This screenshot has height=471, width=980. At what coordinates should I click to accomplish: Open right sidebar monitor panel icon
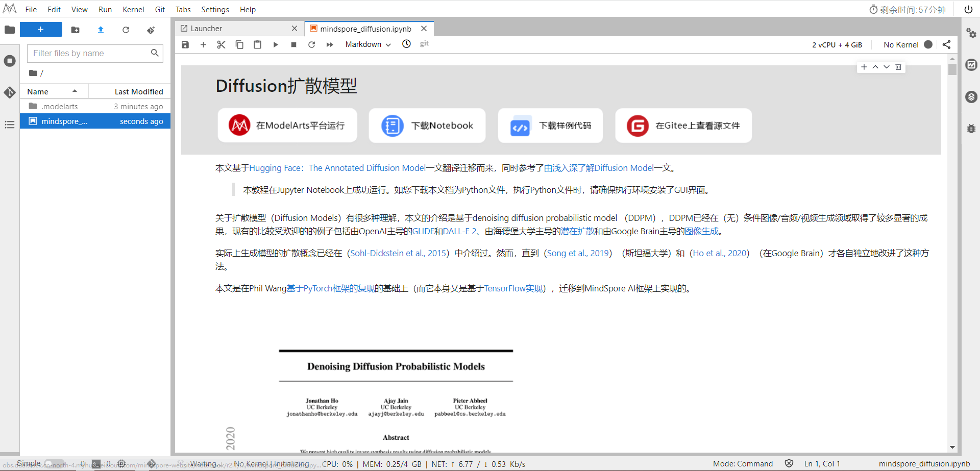pos(971,65)
